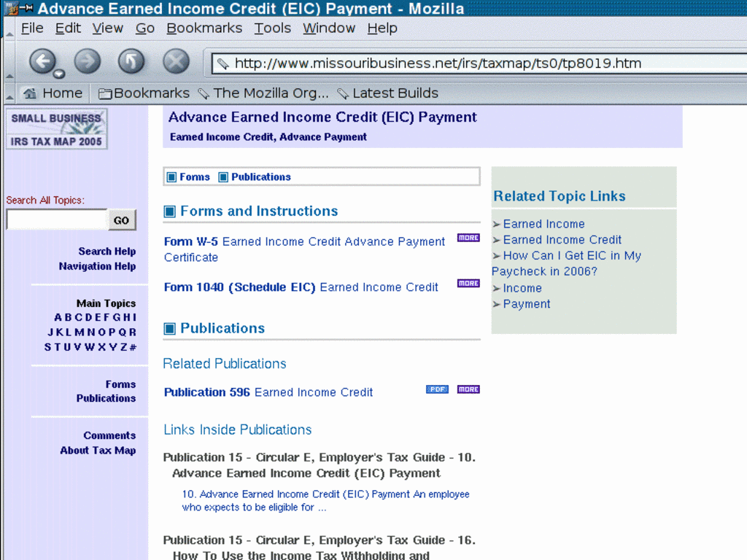
Task: Open the Search Help link
Action: click(x=107, y=251)
